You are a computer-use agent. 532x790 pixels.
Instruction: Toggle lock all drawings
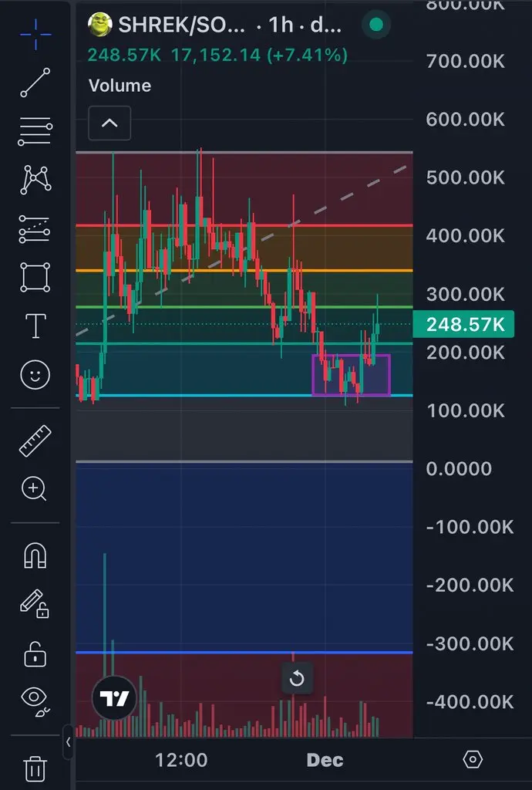35,654
